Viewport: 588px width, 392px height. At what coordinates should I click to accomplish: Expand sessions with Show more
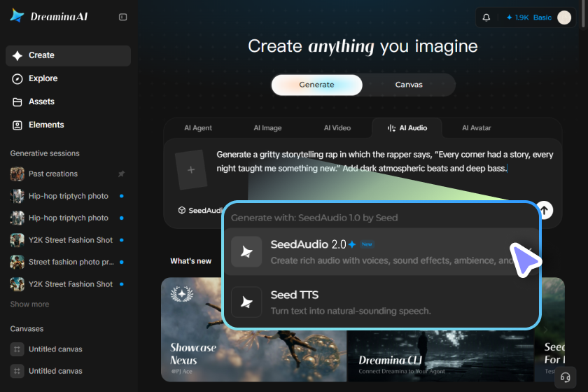point(29,304)
